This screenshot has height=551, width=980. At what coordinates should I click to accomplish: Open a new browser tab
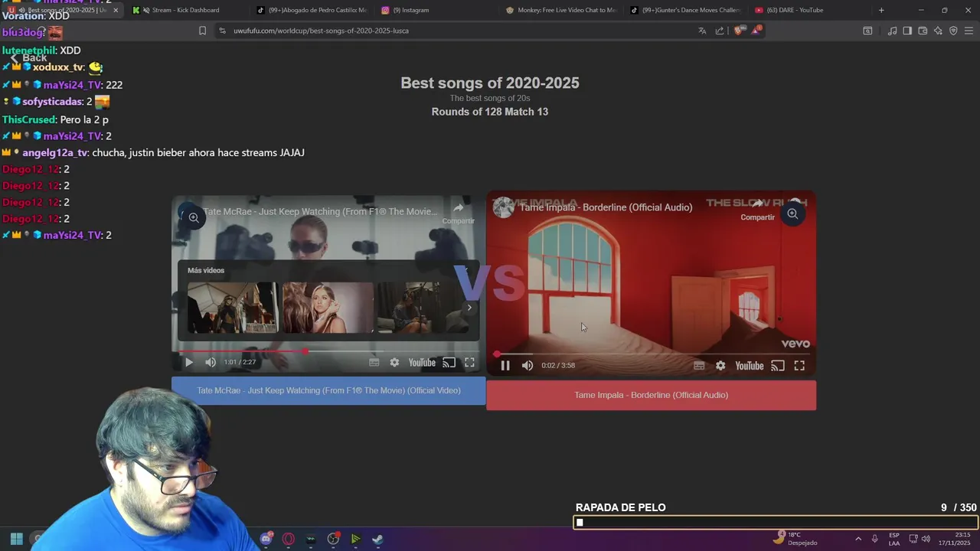(x=881, y=10)
